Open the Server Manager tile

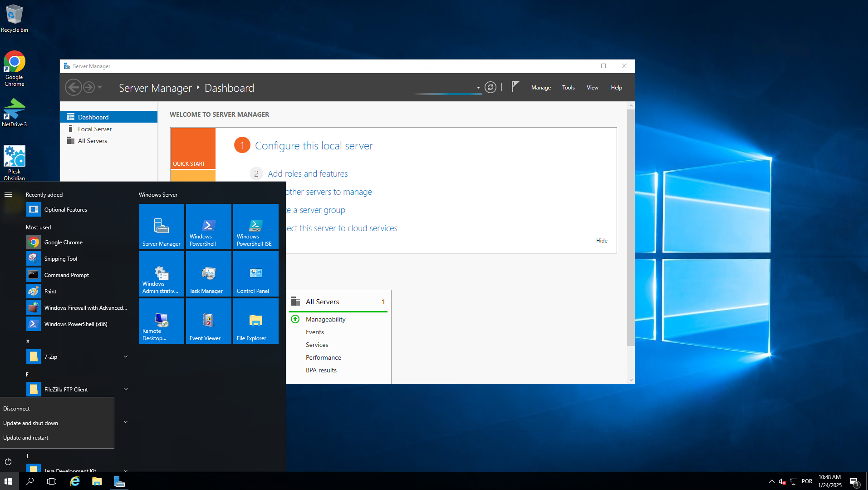tap(162, 226)
